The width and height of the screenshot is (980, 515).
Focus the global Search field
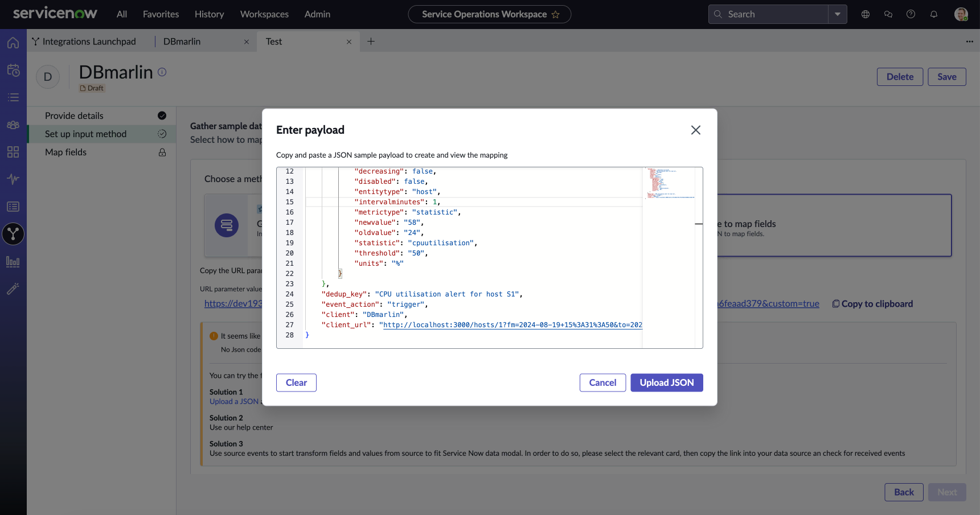coord(769,14)
